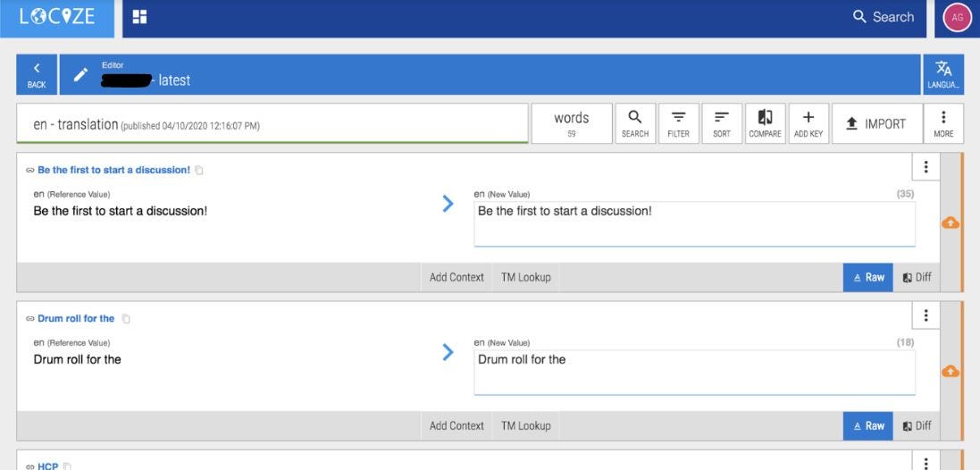This screenshot has width=980, height=470.
Task: Click the character count (35)
Action: point(905,194)
